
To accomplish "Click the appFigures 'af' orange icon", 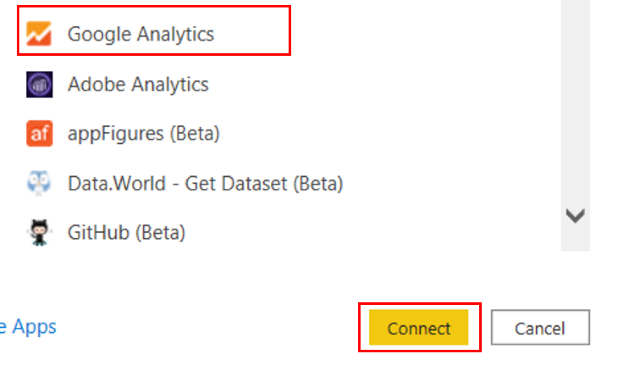I will click(39, 133).
